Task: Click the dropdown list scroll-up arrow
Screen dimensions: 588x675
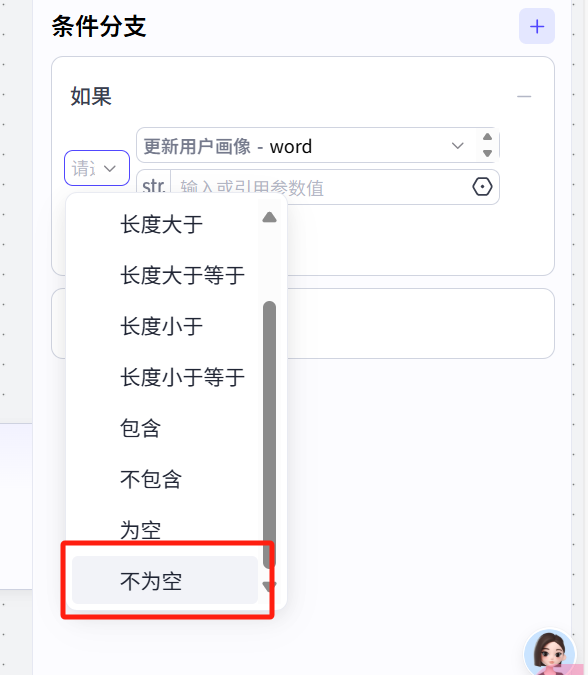Action: 269,217
